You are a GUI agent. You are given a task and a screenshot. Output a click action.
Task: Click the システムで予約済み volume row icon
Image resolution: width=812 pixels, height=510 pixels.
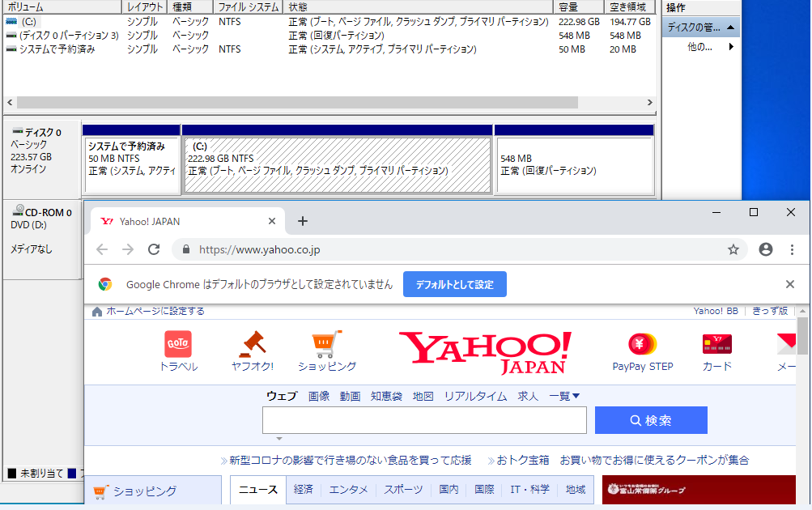[x=11, y=49]
